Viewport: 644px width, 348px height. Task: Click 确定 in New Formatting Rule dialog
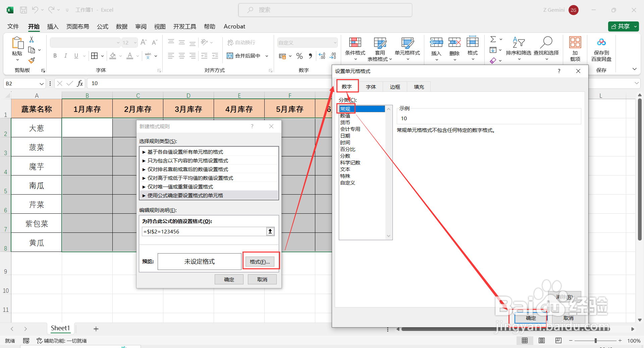pos(229,279)
